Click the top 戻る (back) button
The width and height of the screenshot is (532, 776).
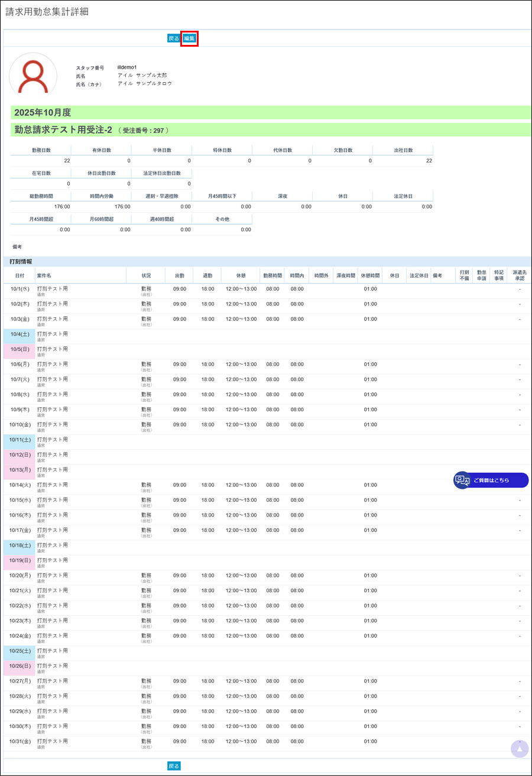click(174, 38)
